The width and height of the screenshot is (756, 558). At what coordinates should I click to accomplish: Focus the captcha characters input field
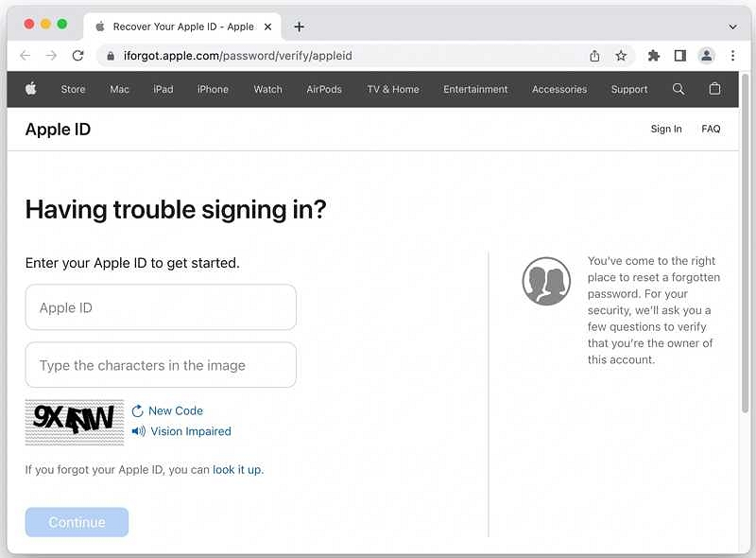(161, 365)
